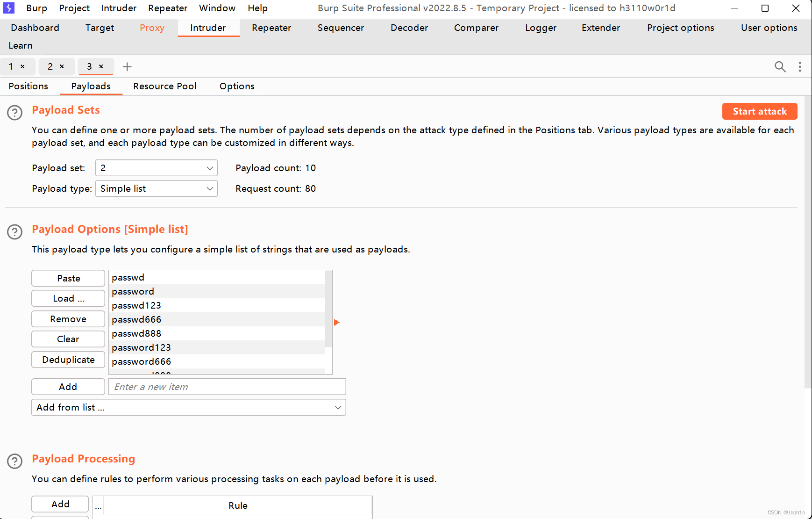Close Intruder tab 2
The height and width of the screenshot is (519, 812).
tap(62, 67)
